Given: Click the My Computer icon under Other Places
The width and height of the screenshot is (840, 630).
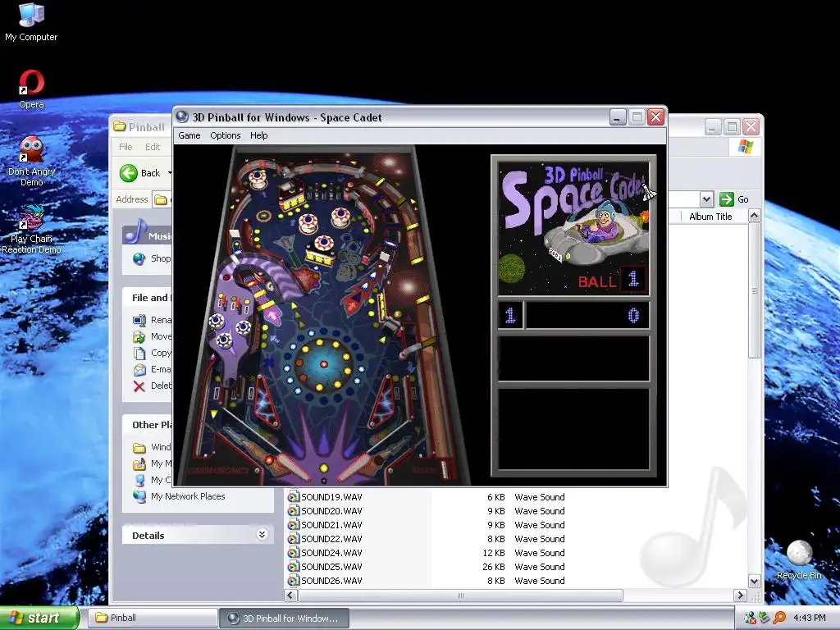Looking at the screenshot, I should click(x=139, y=480).
